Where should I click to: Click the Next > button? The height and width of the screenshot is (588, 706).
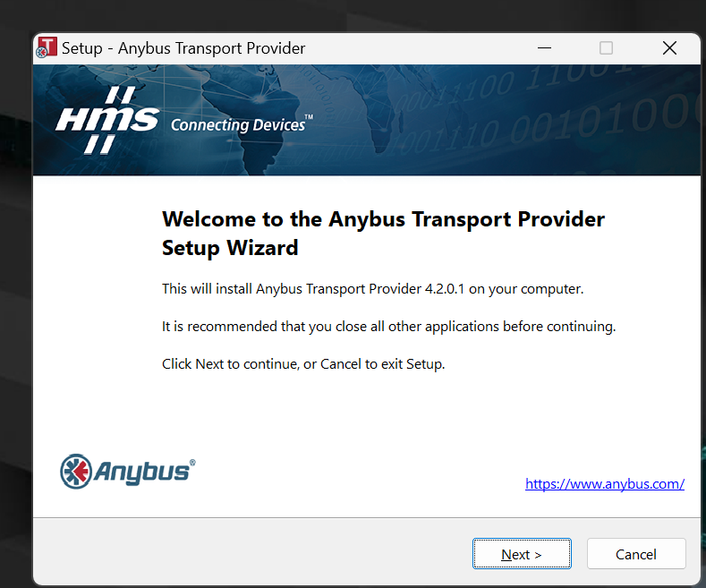tap(522, 554)
